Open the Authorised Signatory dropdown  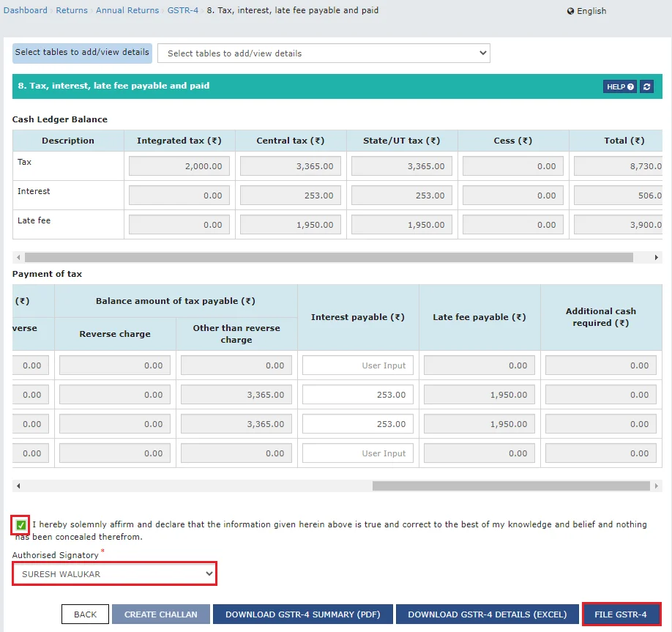click(115, 574)
